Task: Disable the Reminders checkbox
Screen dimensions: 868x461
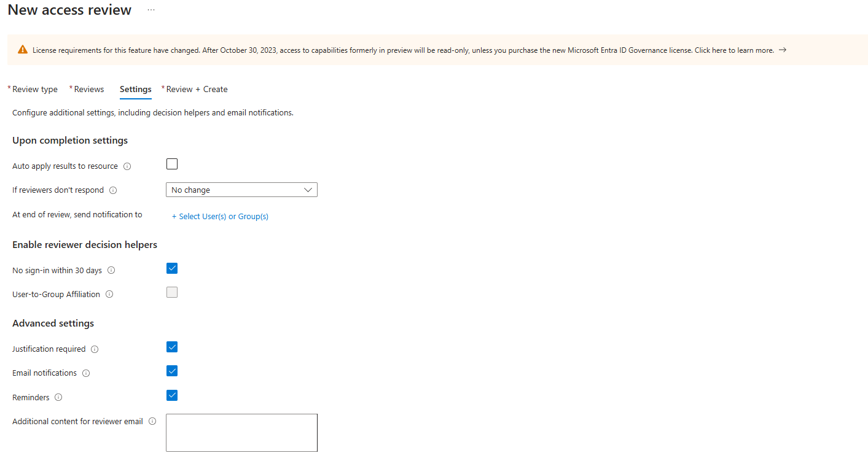Action: 171,395
